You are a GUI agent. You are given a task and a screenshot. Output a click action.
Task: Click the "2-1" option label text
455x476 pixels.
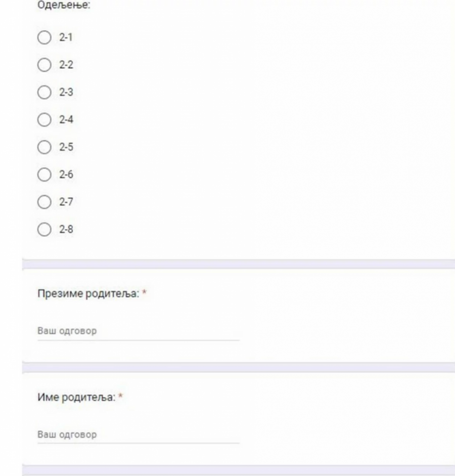click(x=66, y=38)
